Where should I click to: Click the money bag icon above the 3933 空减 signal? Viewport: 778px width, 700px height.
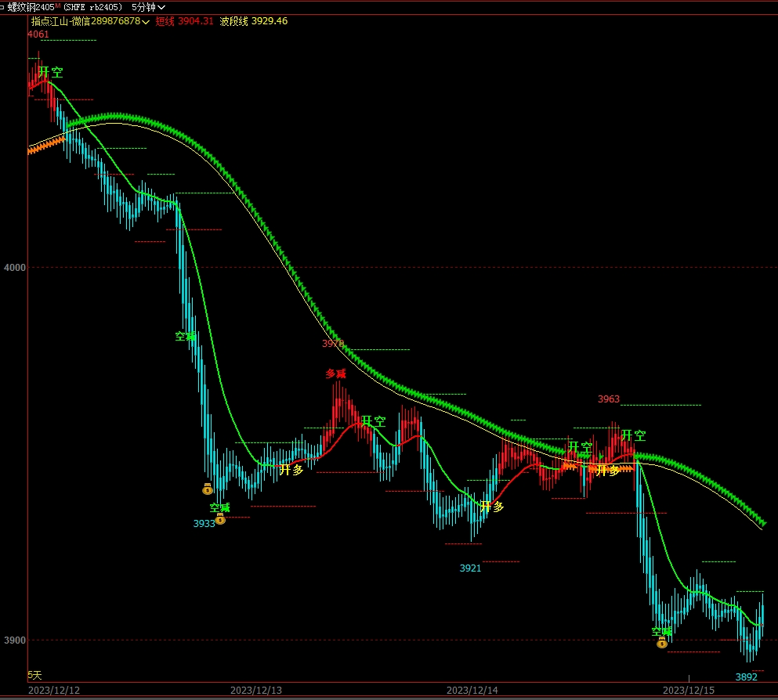[208, 489]
